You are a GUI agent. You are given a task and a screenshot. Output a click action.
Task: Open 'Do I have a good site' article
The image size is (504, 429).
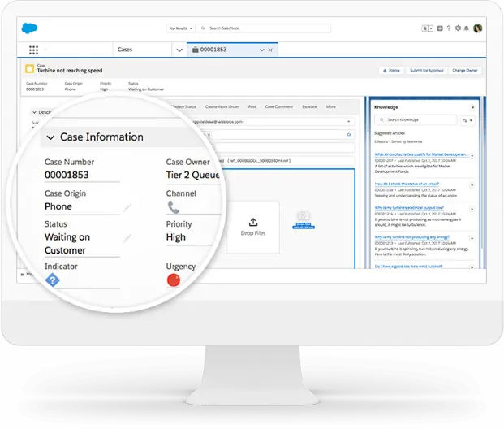pyautogui.click(x=408, y=266)
